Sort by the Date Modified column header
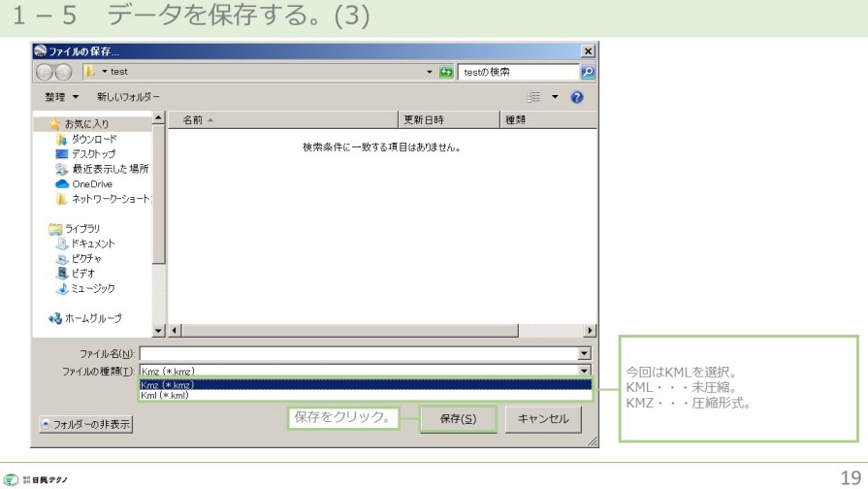 [x=448, y=120]
